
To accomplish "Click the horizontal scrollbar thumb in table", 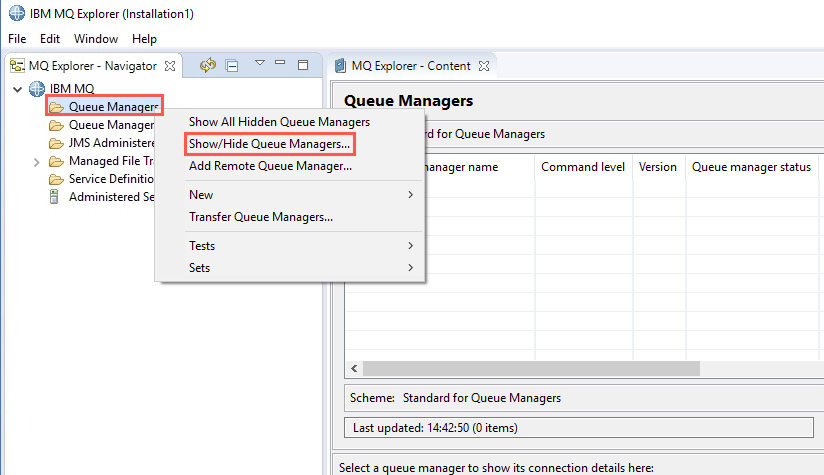I will click(531, 368).
